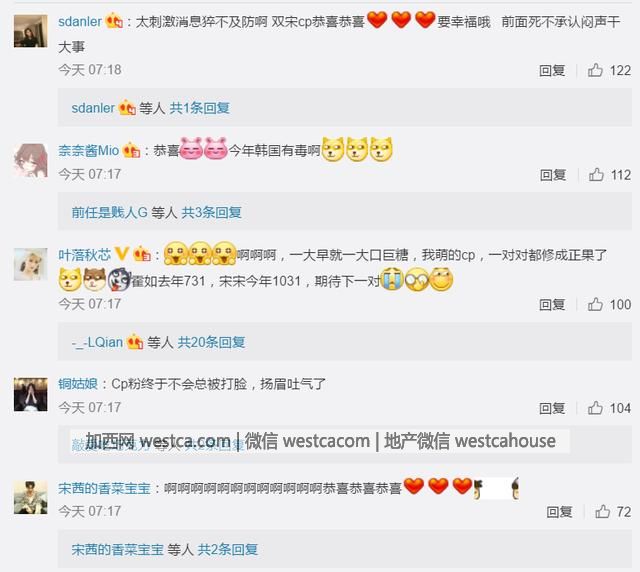Click sdanler's membership badge icon

click(114, 21)
